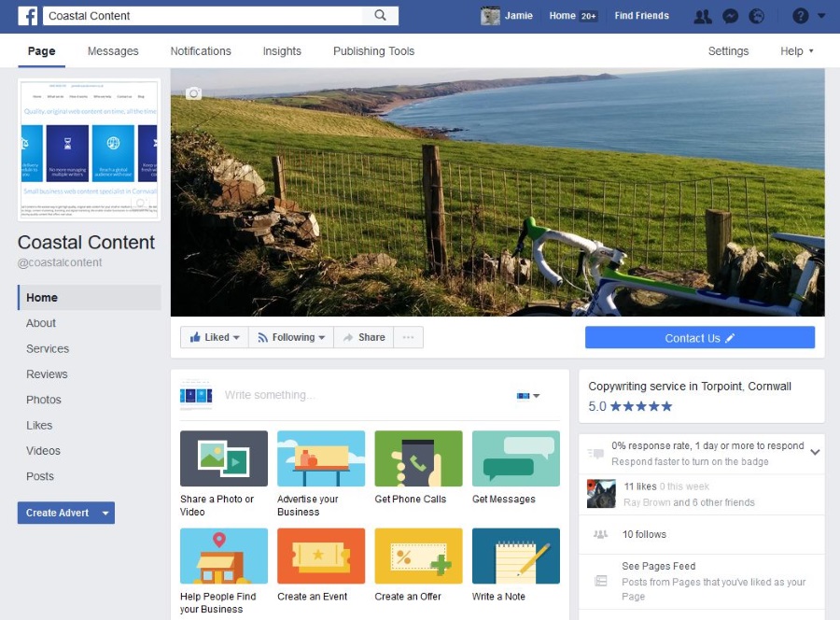Expand the Liked dropdown arrow
This screenshot has height=620, width=840.
click(x=236, y=337)
